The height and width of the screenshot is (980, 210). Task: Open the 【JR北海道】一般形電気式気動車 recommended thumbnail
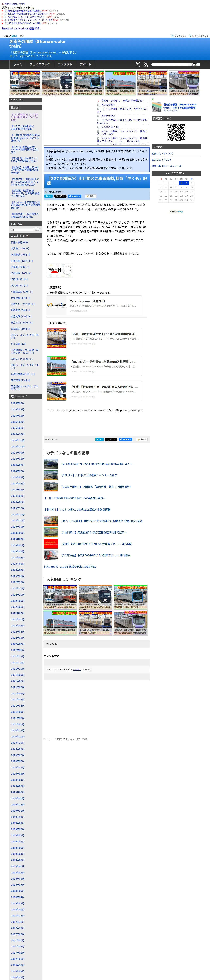click(57, 366)
